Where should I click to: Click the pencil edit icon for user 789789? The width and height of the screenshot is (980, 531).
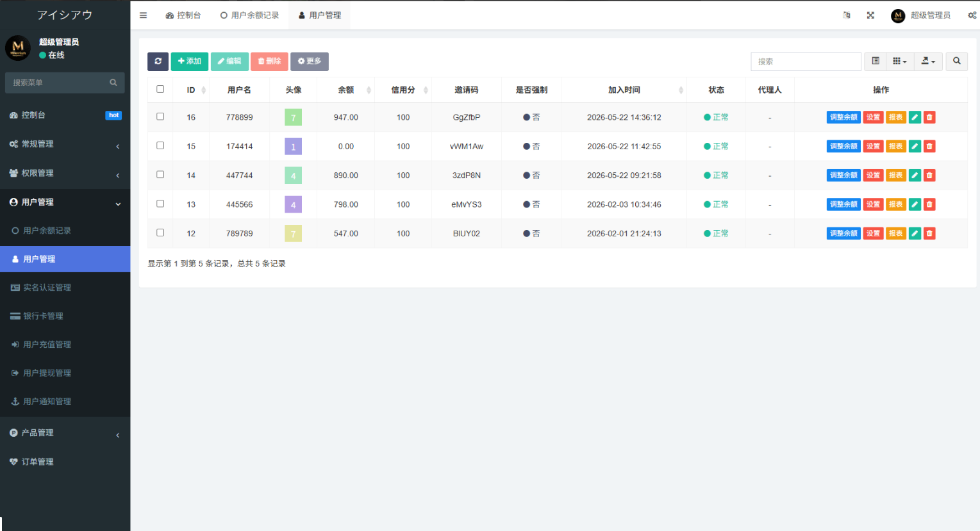tap(915, 234)
